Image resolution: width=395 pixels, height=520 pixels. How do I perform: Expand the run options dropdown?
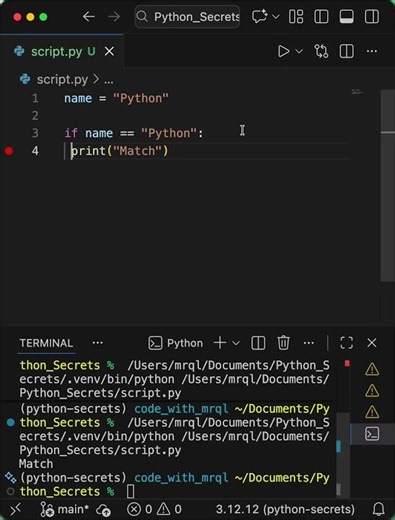pyautogui.click(x=299, y=51)
